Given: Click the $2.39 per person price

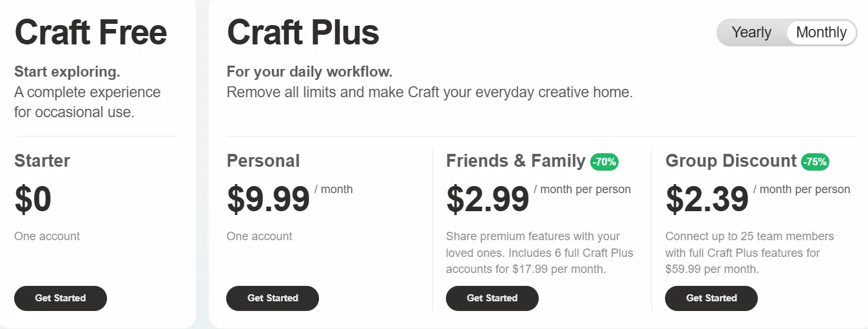Looking at the screenshot, I should point(707,199).
